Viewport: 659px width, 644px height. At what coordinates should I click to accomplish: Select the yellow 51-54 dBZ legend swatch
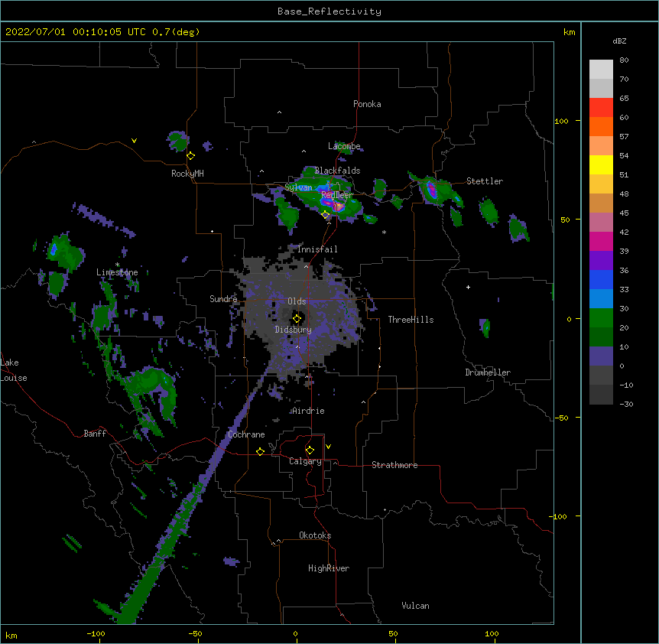pyautogui.click(x=601, y=164)
